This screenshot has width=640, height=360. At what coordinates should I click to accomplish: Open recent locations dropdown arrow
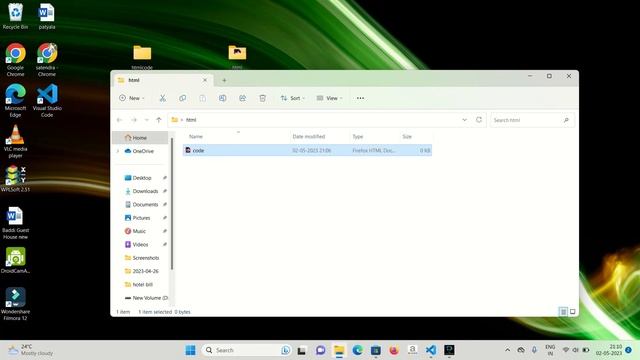point(146,120)
